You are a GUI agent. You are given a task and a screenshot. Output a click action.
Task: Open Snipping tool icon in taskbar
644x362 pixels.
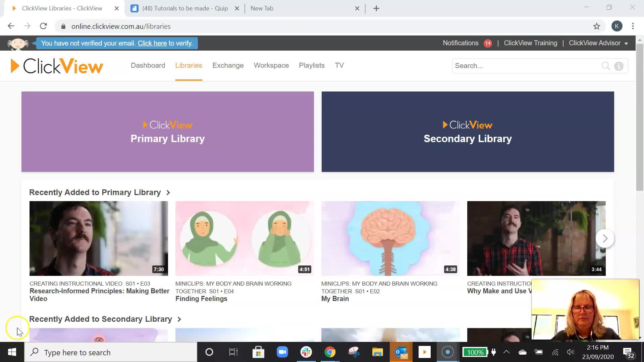[x=354, y=352]
